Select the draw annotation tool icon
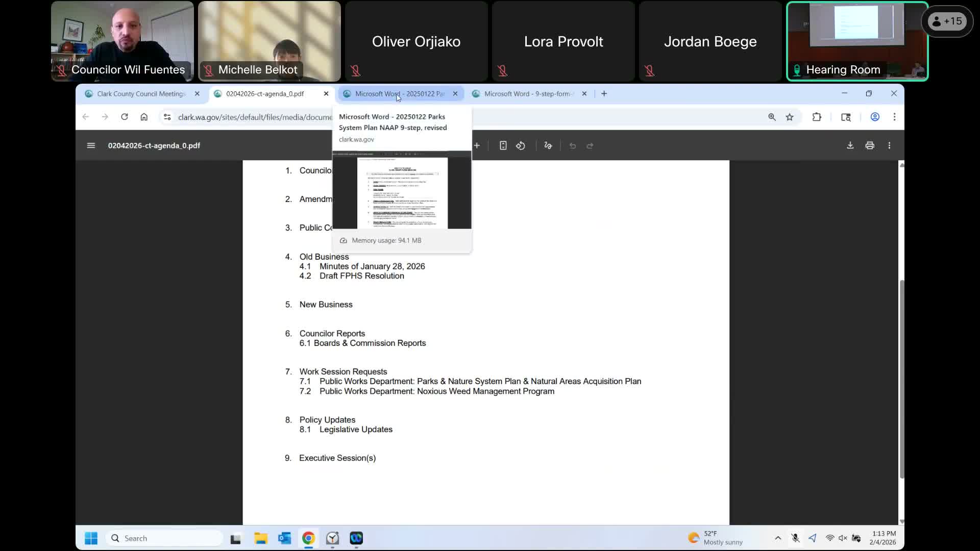The height and width of the screenshot is (551, 980). click(548, 145)
